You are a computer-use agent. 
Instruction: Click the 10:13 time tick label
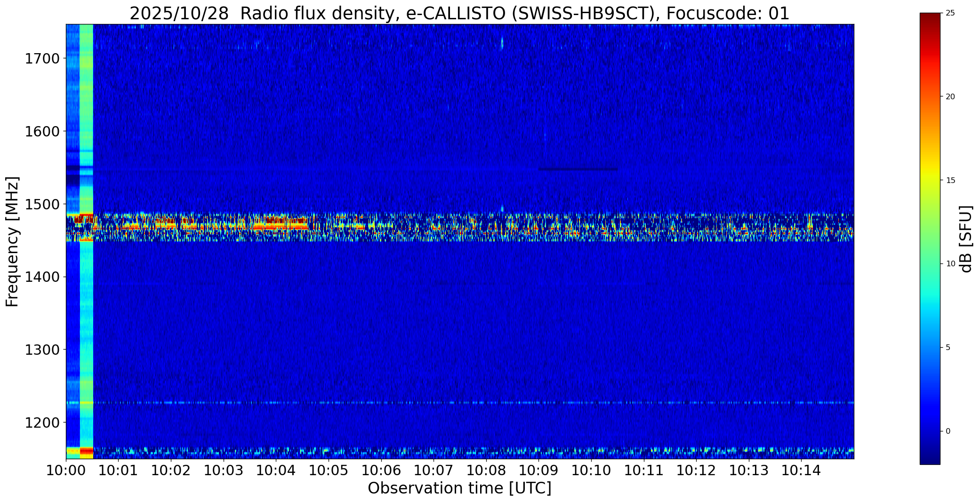(749, 470)
